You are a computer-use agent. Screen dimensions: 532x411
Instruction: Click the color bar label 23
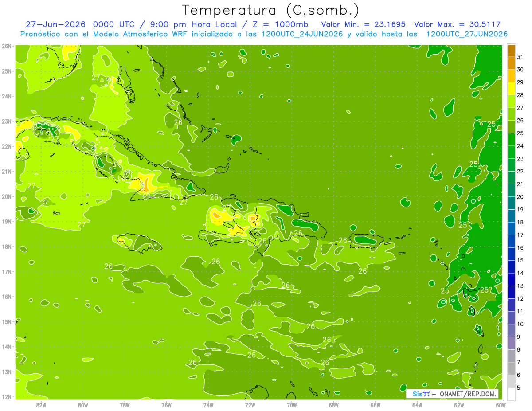coord(520,159)
